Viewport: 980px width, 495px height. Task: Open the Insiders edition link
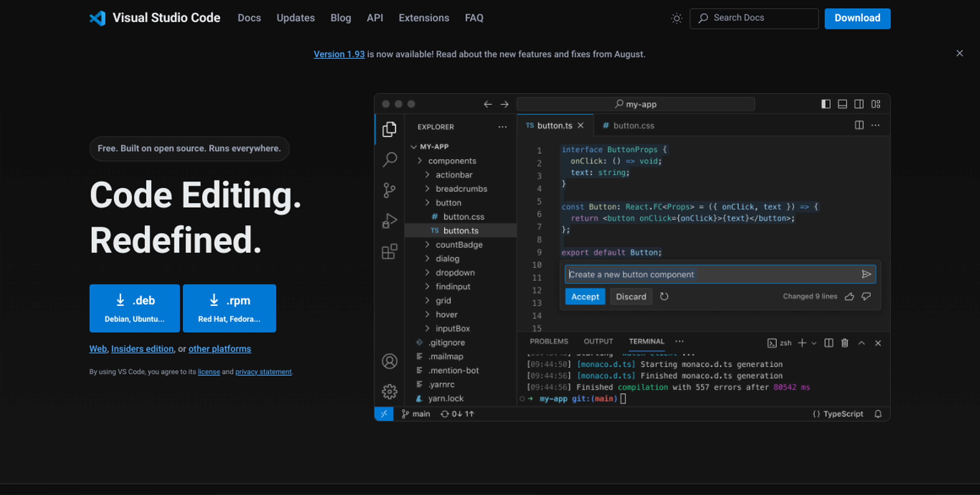pos(142,349)
